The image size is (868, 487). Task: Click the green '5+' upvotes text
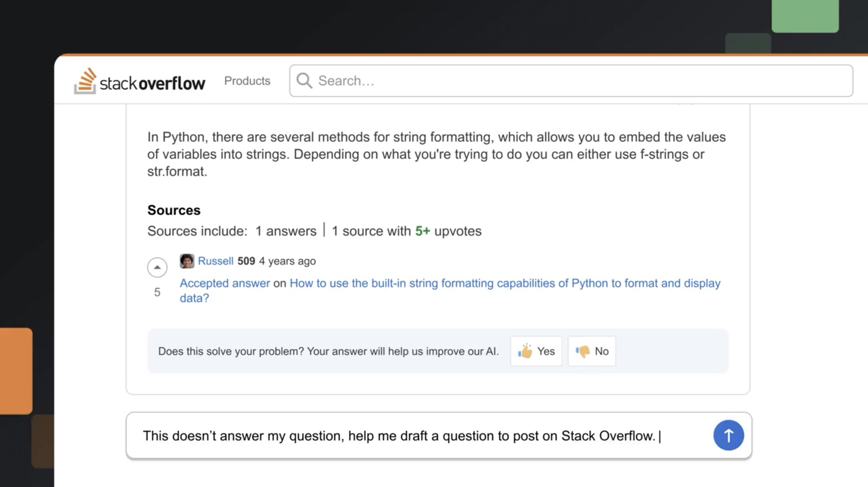[x=422, y=231]
